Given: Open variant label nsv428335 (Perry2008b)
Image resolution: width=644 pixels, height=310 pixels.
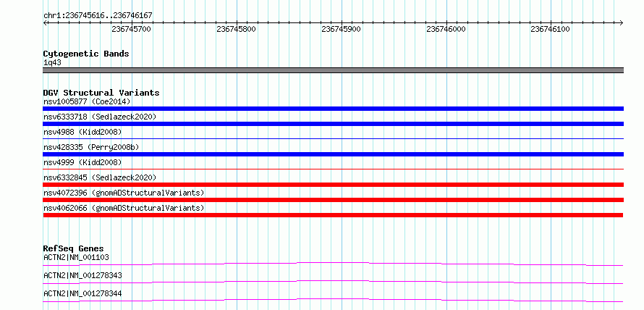Looking at the screenshot, I should point(91,147).
